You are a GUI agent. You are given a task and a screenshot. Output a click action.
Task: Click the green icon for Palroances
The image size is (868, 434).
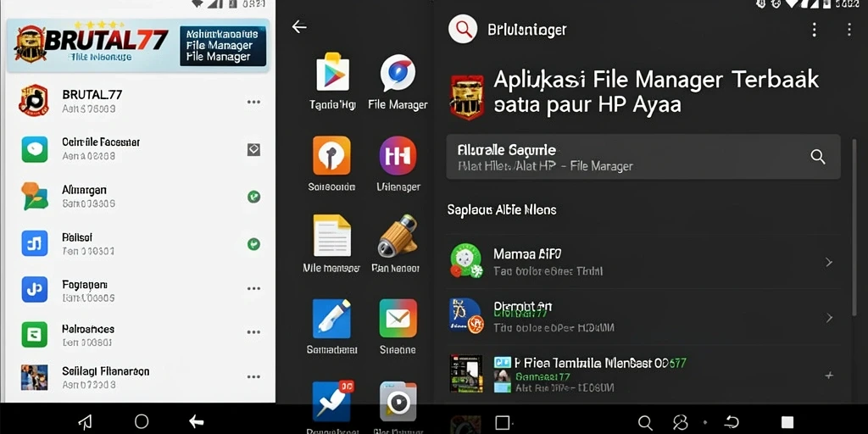pos(34,334)
